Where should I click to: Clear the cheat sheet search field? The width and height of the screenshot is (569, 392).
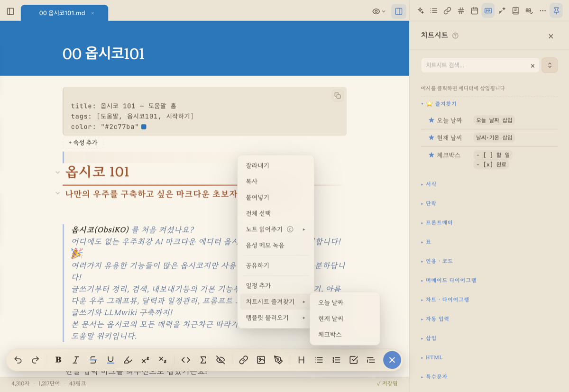(x=532, y=66)
